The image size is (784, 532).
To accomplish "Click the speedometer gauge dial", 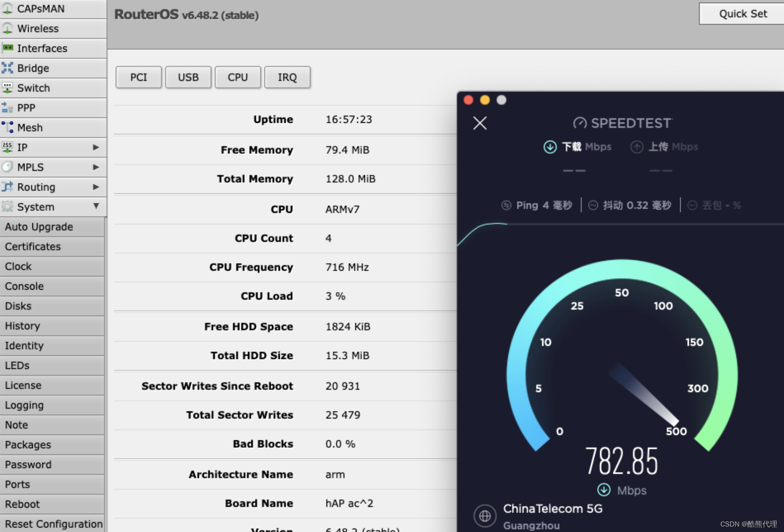I will (x=622, y=356).
